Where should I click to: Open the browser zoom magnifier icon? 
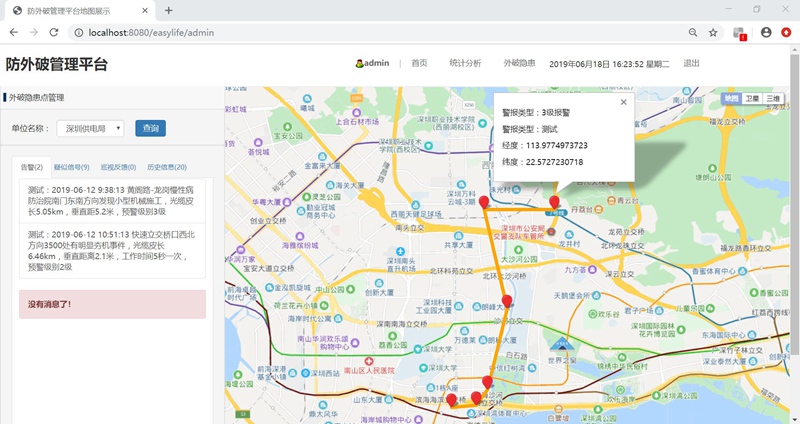[x=692, y=32]
